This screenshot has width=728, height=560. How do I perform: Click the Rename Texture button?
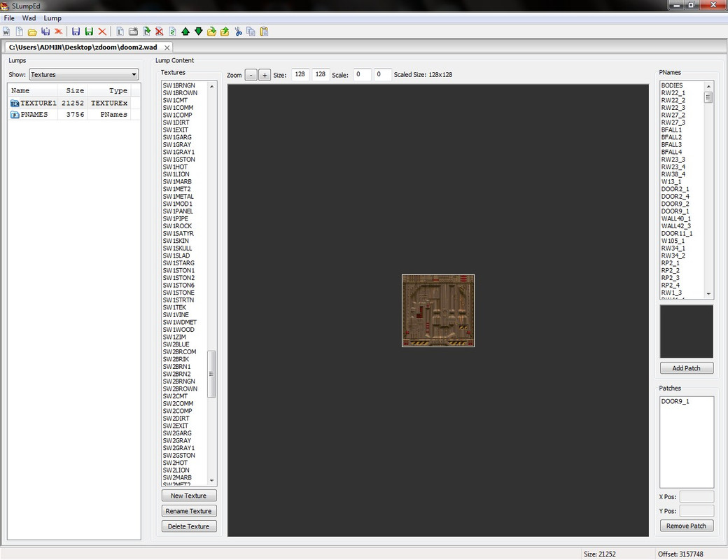point(189,511)
